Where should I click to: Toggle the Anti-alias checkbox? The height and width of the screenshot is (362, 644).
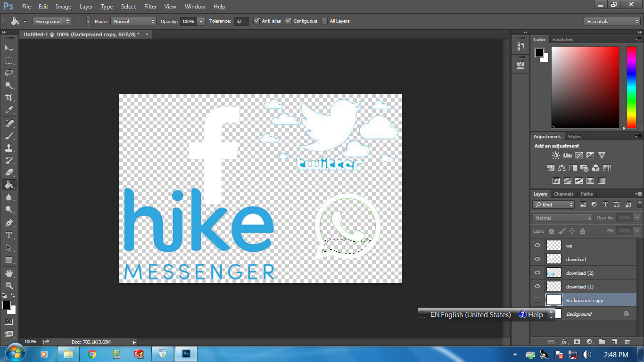click(256, 21)
